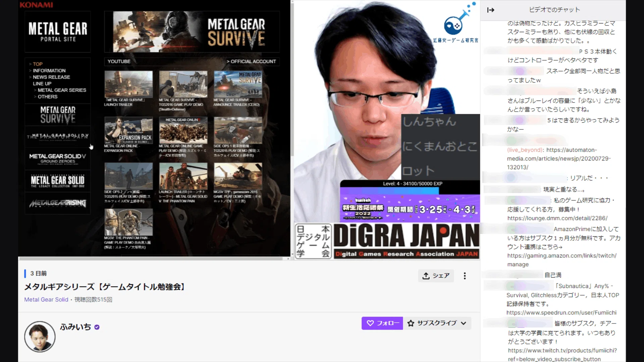Open the MGSV Phantom Pain free infiltration demo thumbnail
The width and height of the screenshot is (644, 362).
(128, 222)
